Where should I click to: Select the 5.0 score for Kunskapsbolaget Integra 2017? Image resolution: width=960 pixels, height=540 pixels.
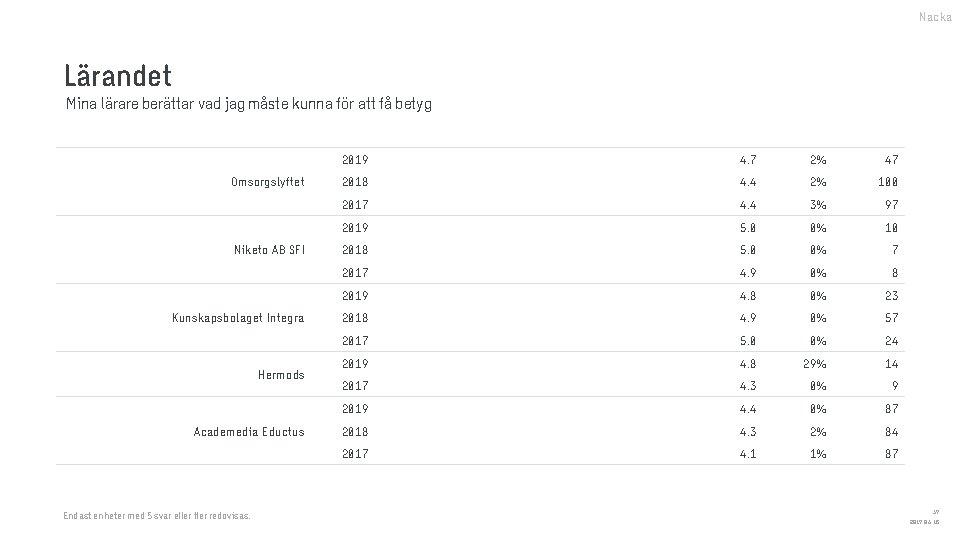748,340
